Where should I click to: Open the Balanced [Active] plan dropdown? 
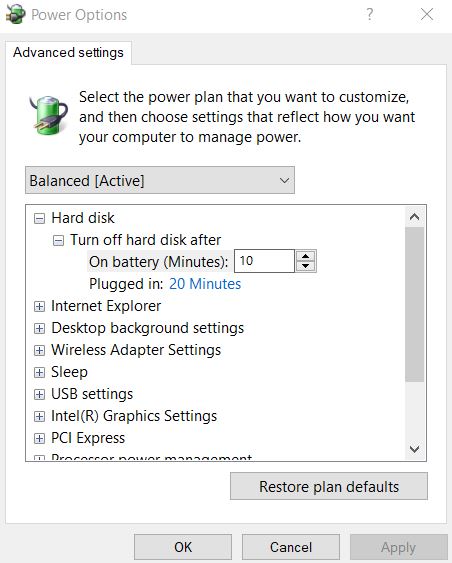click(160, 180)
